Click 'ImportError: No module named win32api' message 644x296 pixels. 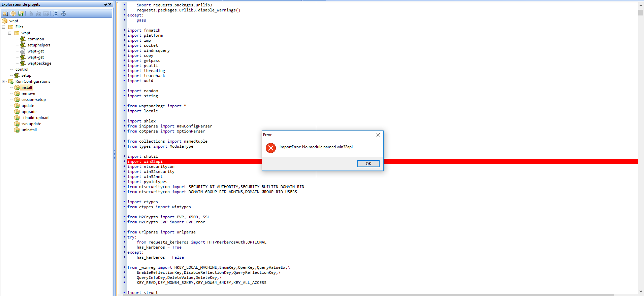(316, 147)
